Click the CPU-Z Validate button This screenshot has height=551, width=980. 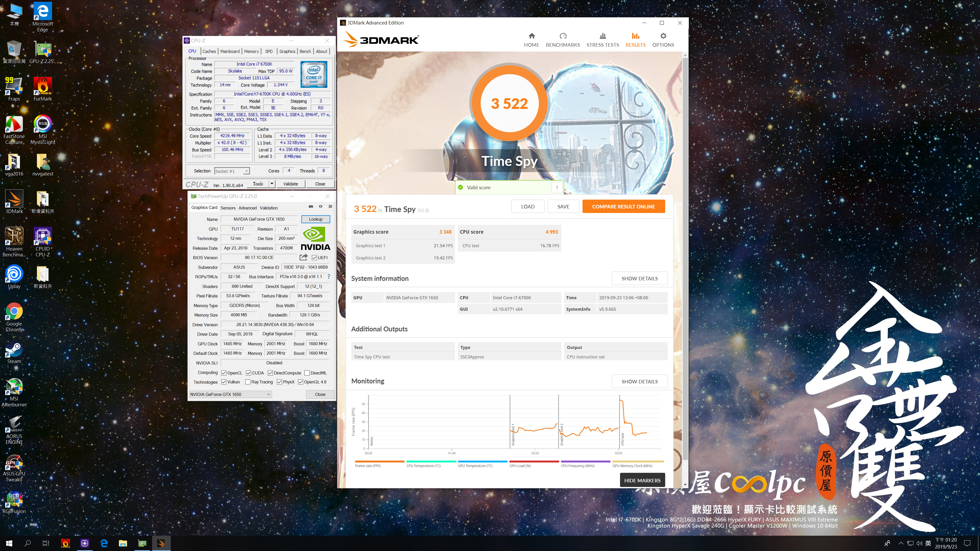click(291, 184)
